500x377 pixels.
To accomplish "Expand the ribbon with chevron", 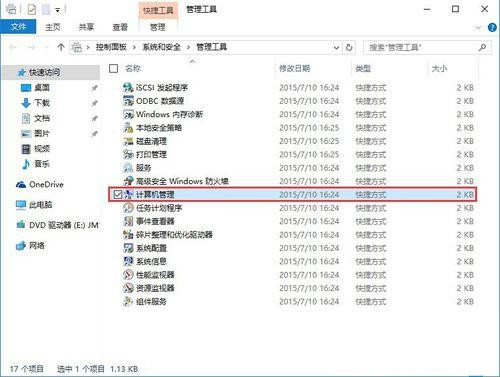I will [478, 27].
